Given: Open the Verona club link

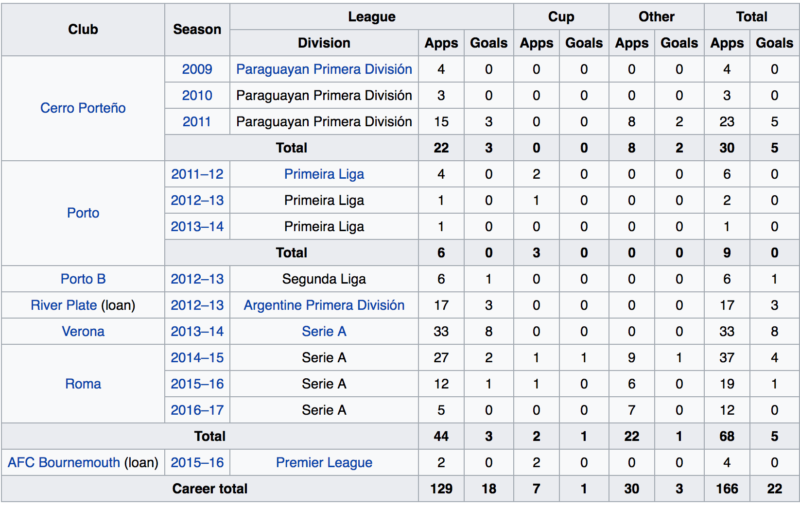Looking at the screenshot, I should point(83,332).
